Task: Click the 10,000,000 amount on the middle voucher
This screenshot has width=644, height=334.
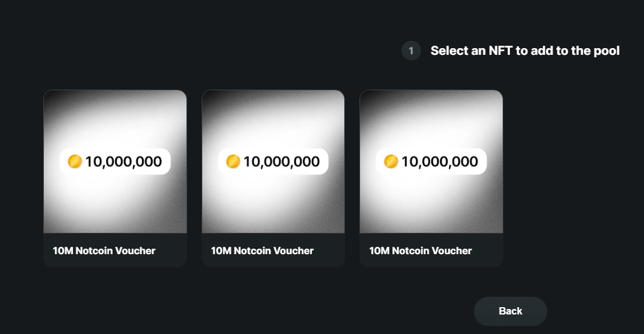Action: [x=281, y=162]
